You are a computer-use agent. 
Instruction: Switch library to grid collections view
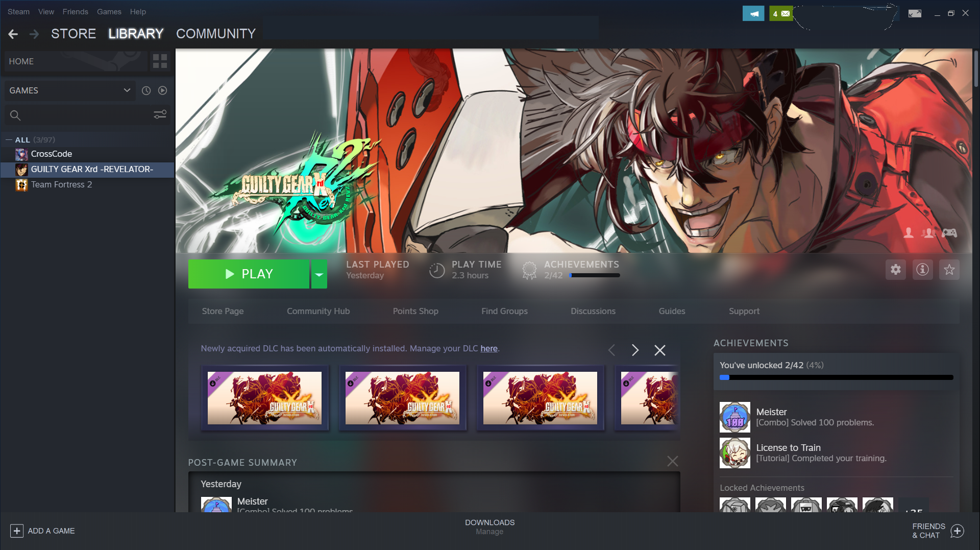[x=160, y=61]
